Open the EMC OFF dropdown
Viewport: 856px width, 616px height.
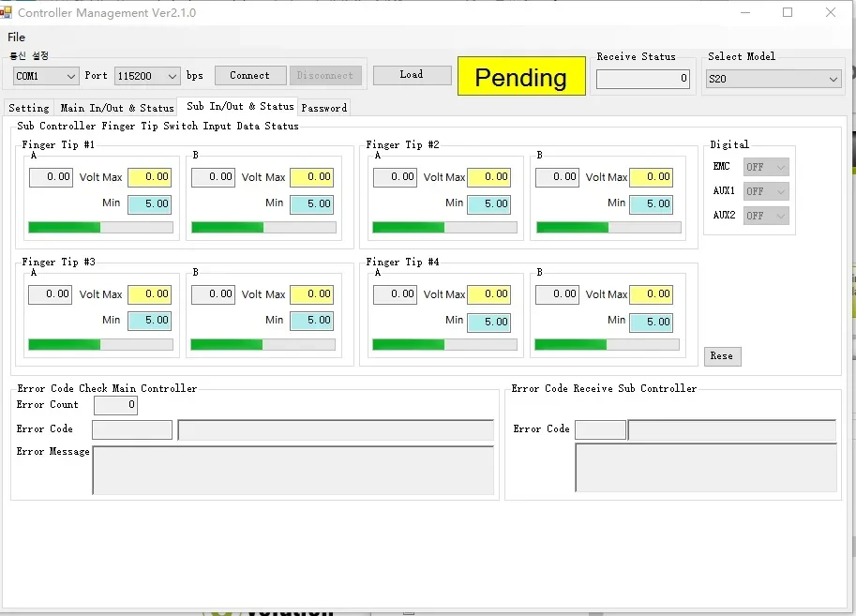click(766, 167)
